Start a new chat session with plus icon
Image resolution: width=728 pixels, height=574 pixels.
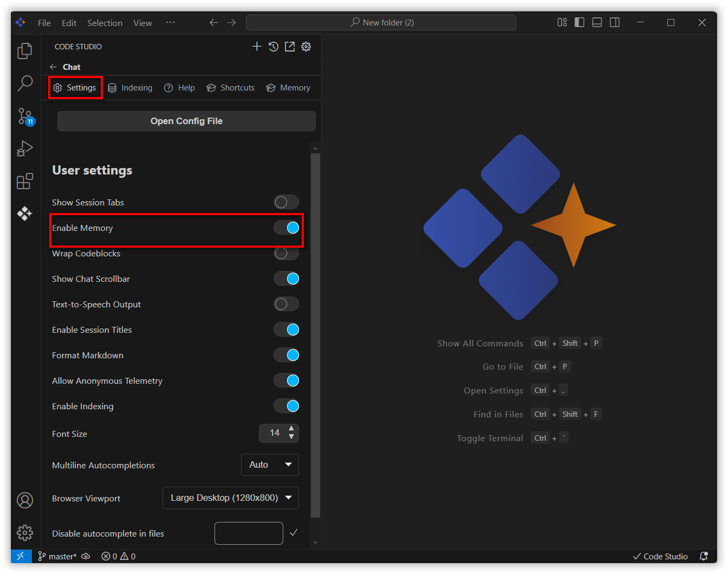tap(257, 47)
